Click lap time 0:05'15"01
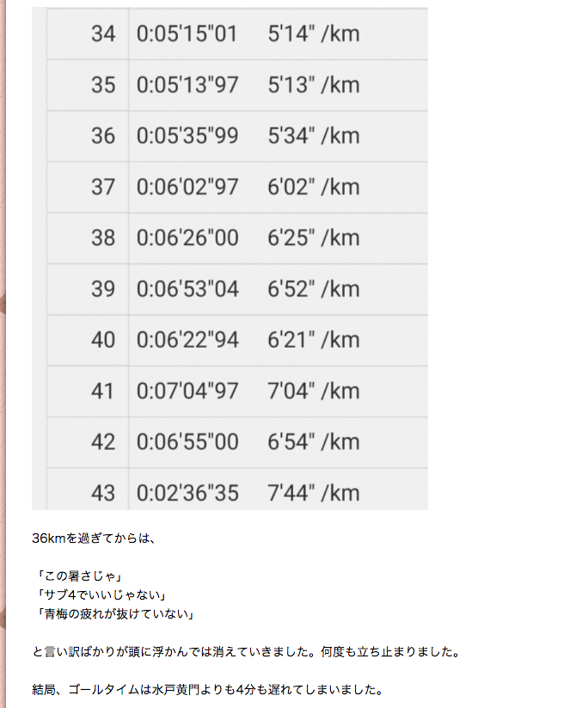 [187, 34]
